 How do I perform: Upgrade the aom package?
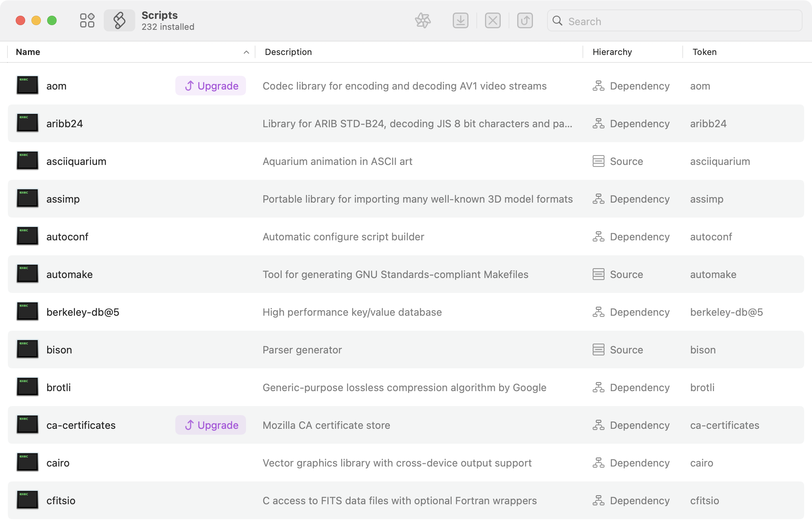(211, 86)
